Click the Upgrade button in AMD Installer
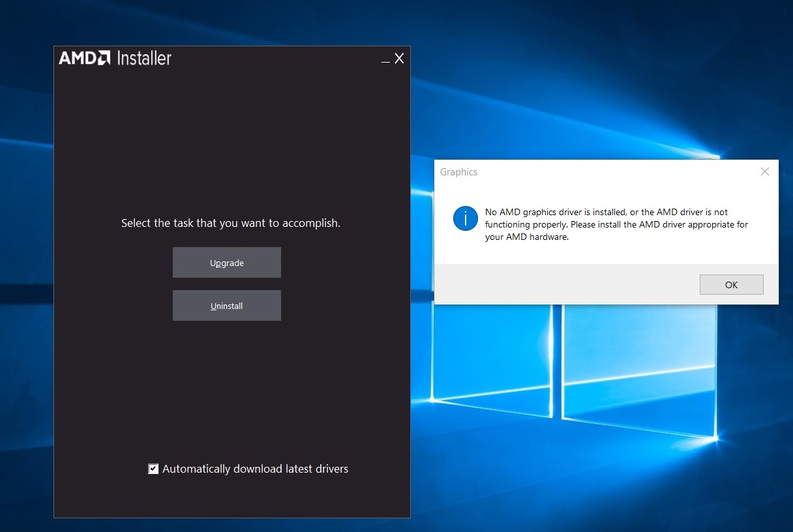793x532 pixels. (227, 263)
